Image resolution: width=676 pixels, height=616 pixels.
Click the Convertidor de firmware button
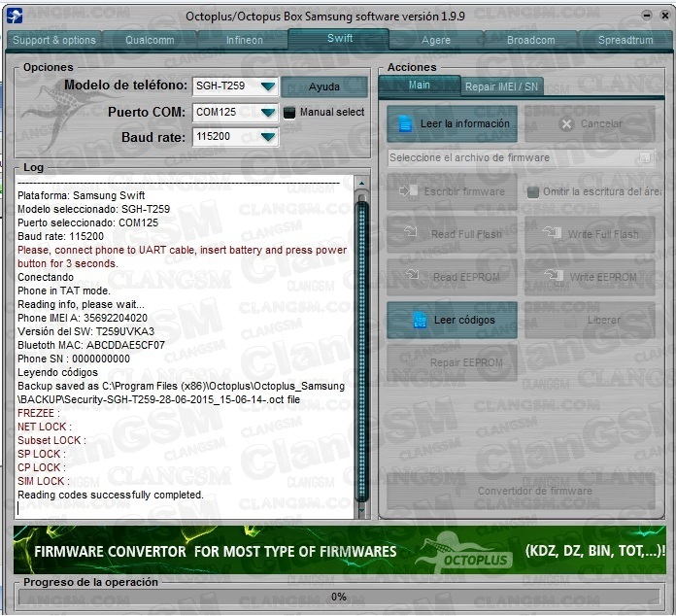[521, 491]
